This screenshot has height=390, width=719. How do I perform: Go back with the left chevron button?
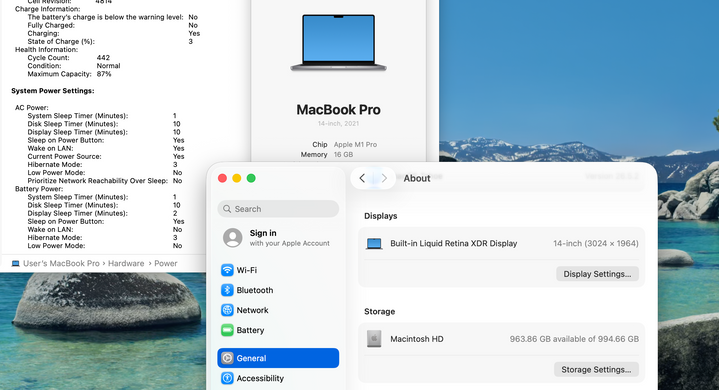(362, 178)
